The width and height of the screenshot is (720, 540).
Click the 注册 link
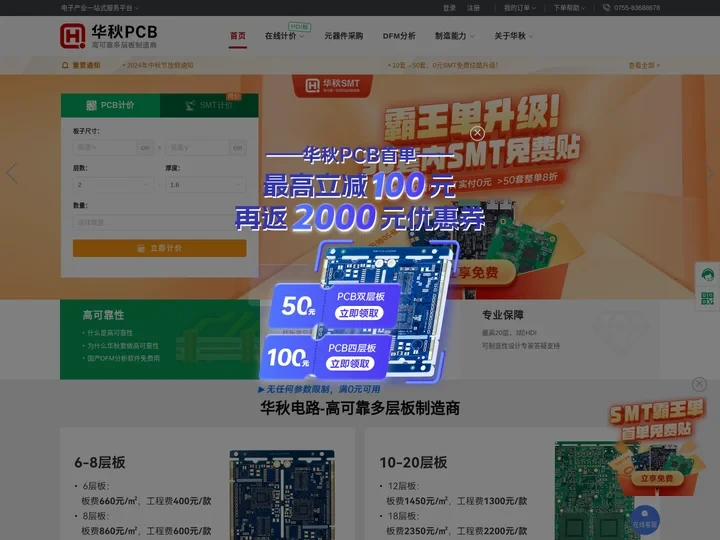(x=473, y=8)
